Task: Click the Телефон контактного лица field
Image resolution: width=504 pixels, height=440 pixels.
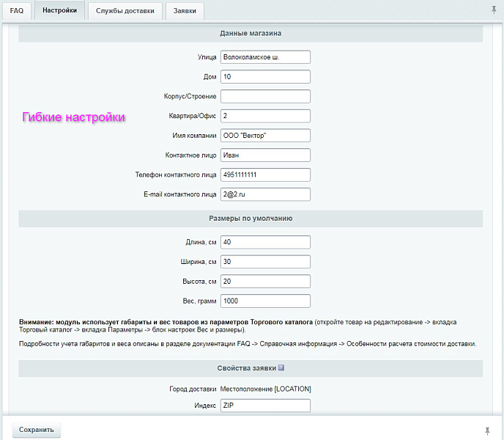Action: coord(265,175)
